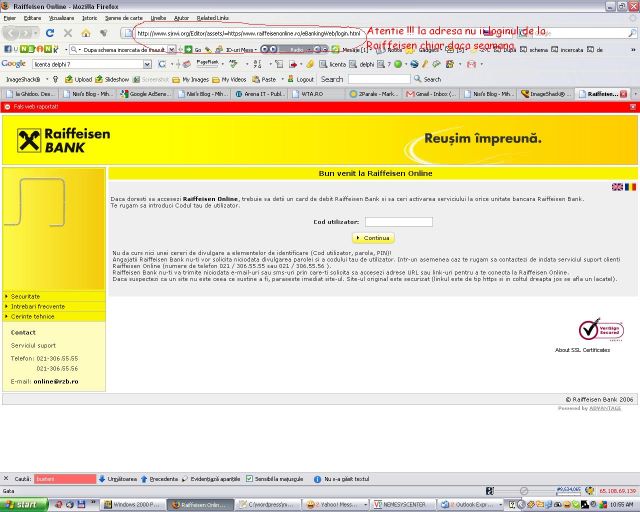Click the find bar Cauta text field
This screenshot has width=640, height=512.
[x=65, y=479]
